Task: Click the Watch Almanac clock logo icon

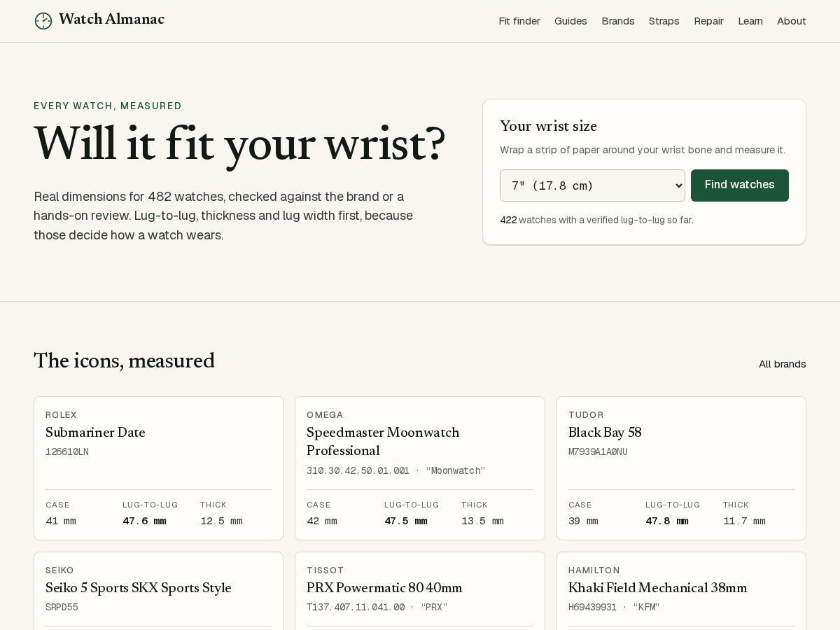Action: click(43, 21)
